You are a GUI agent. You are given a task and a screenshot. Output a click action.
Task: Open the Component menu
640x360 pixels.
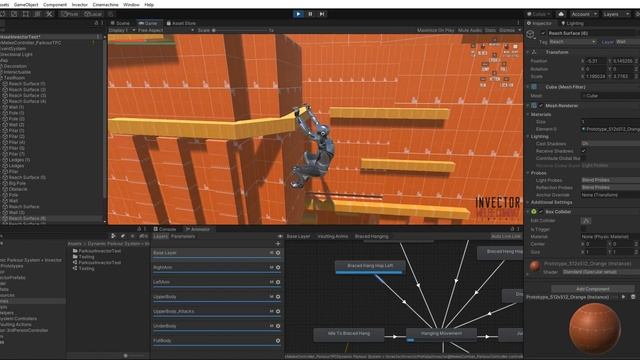55,4
